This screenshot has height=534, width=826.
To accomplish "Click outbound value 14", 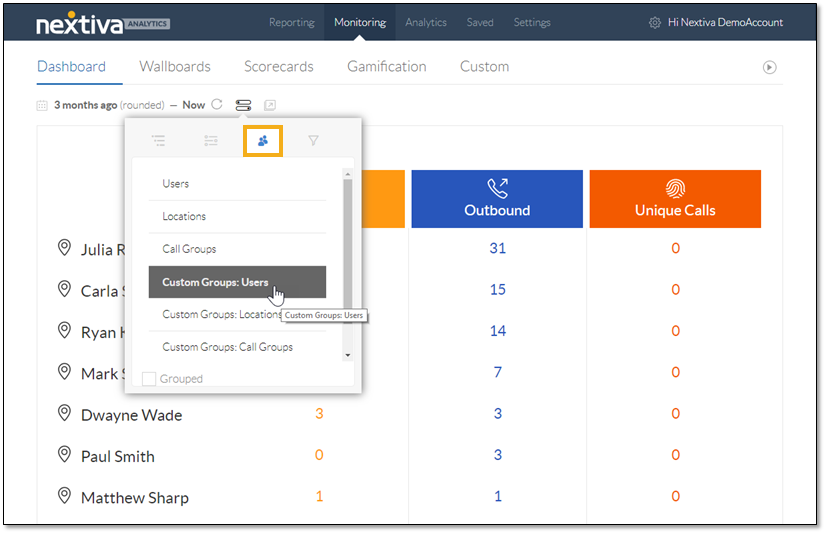I will coord(498,331).
